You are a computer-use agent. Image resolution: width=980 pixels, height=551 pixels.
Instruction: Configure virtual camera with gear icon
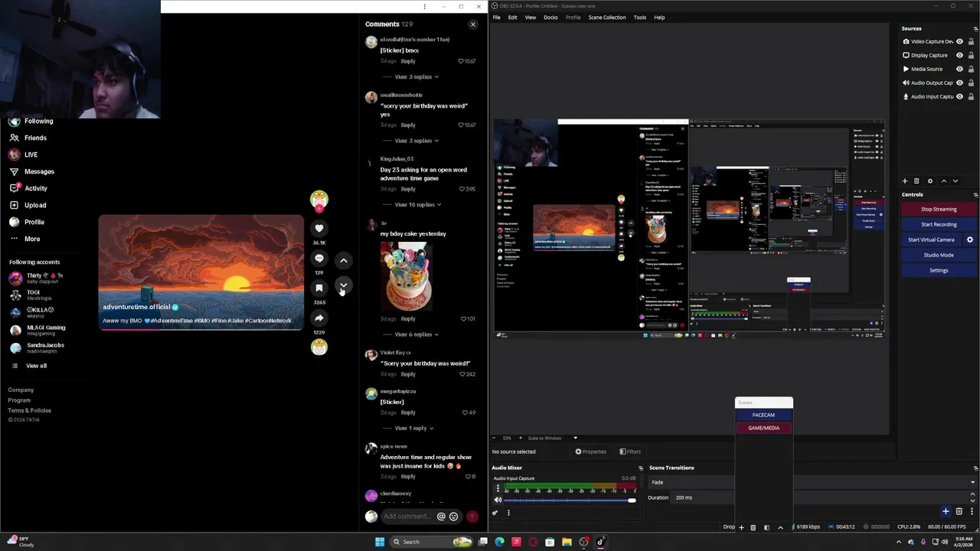(969, 240)
